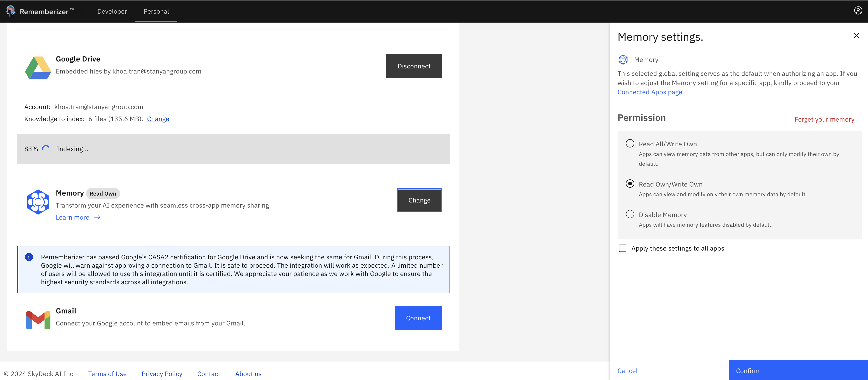This screenshot has width=868, height=380.
Task: Click the info icon in the certification notice
Action: 29,257
